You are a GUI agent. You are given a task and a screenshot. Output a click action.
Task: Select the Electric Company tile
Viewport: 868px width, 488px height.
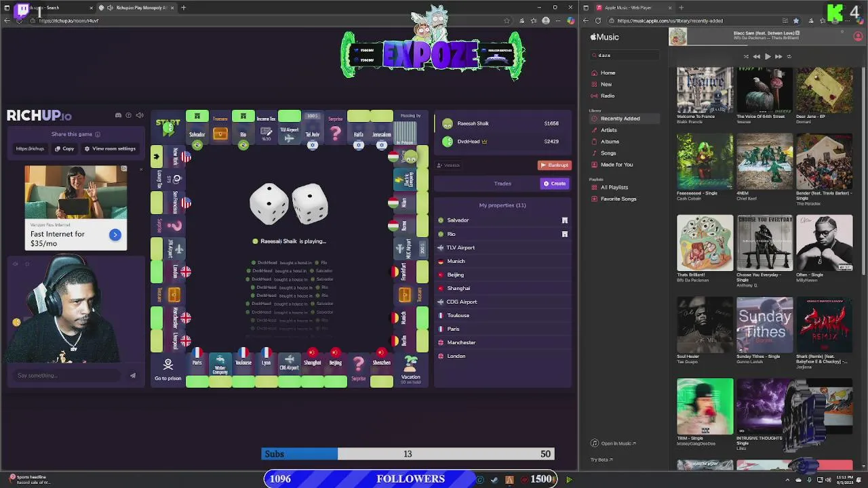click(410, 180)
